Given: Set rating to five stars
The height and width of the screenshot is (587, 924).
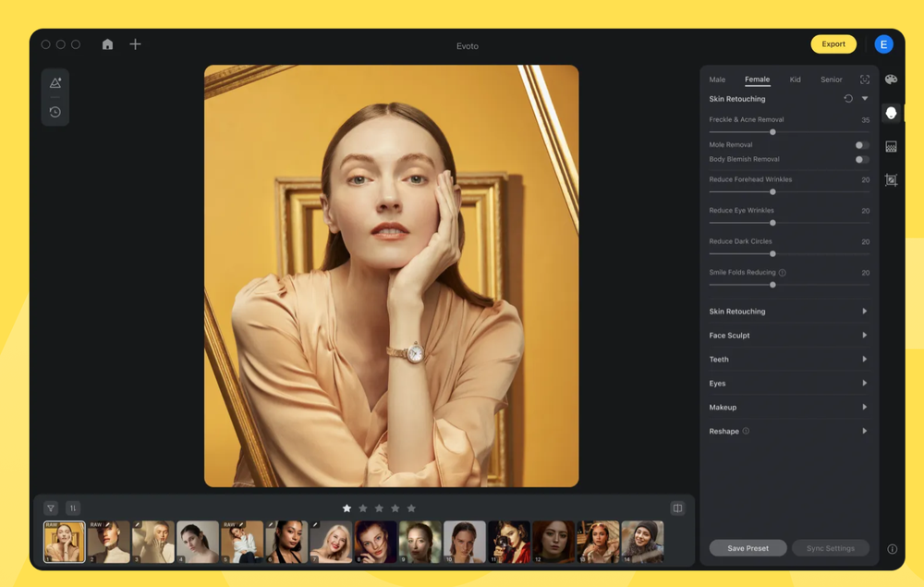Looking at the screenshot, I should point(411,508).
